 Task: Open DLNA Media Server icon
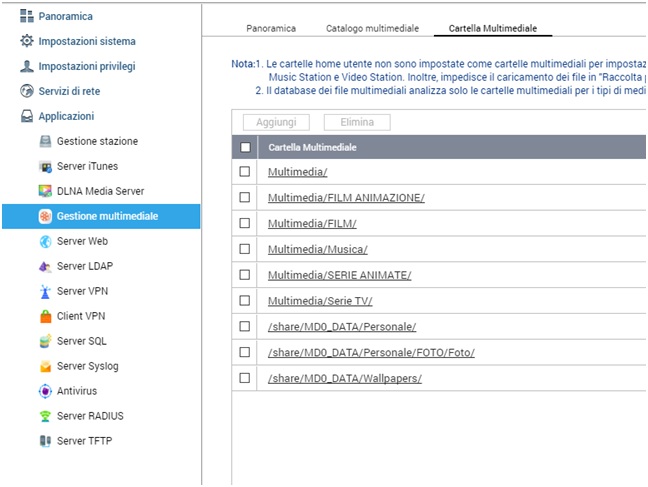(45, 191)
